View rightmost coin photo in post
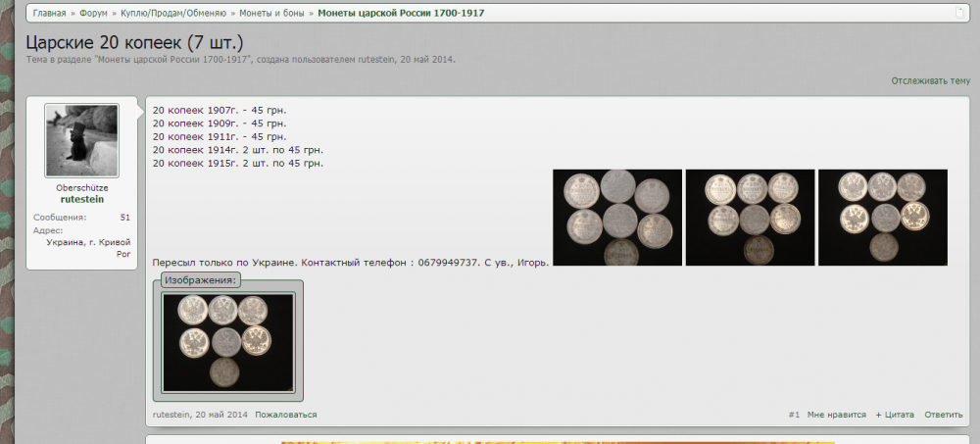 coord(882,218)
